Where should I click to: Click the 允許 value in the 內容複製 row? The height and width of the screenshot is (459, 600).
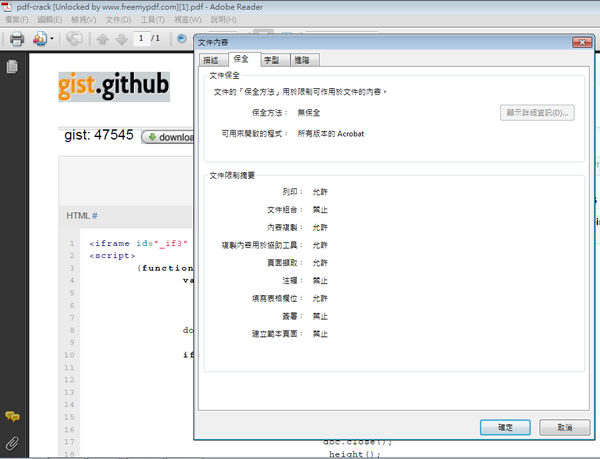point(320,227)
